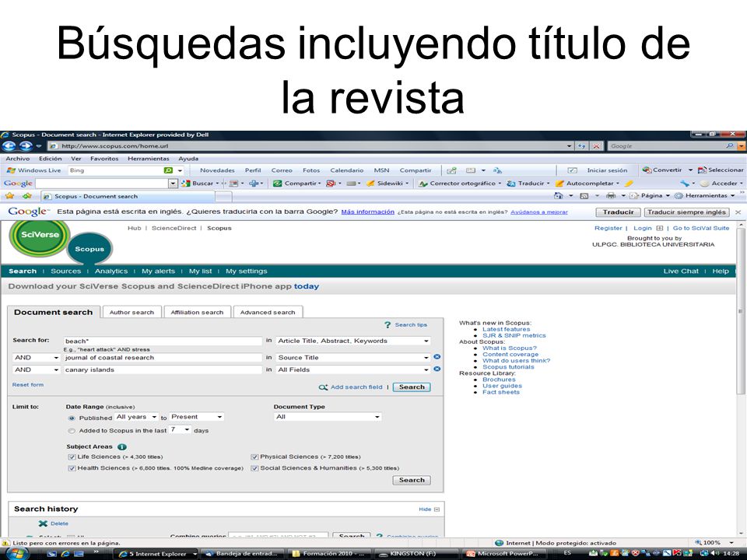Open the Article Title, Abstract, Keywords dropdown
This screenshot has height=560, width=747.
click(353, 341)
